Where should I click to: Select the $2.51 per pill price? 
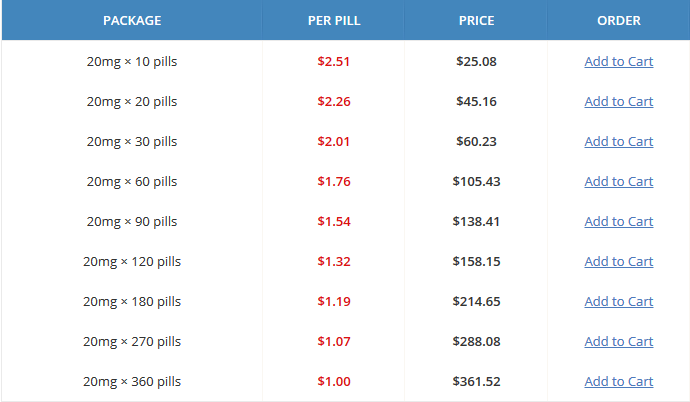[334, 62]
